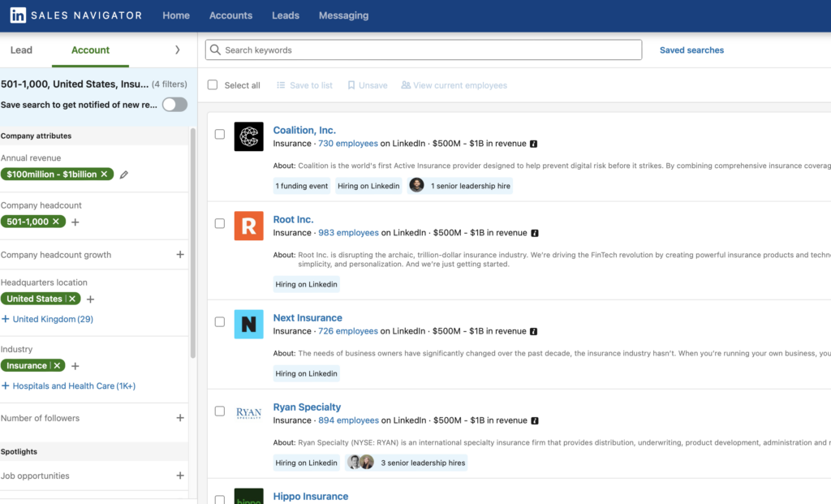Collapse the filter panel with the chevron
831x504 pixels.
pos(178,50)
